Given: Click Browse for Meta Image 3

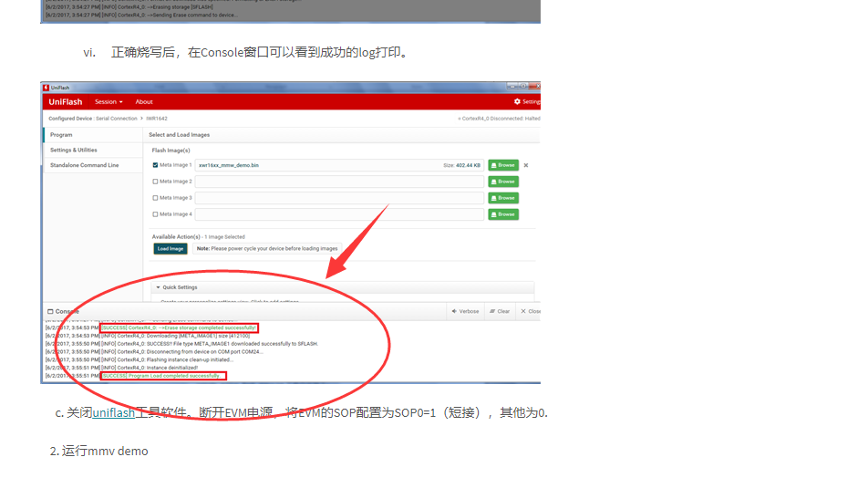Looking at the screenshot, I should pos(503,198).
